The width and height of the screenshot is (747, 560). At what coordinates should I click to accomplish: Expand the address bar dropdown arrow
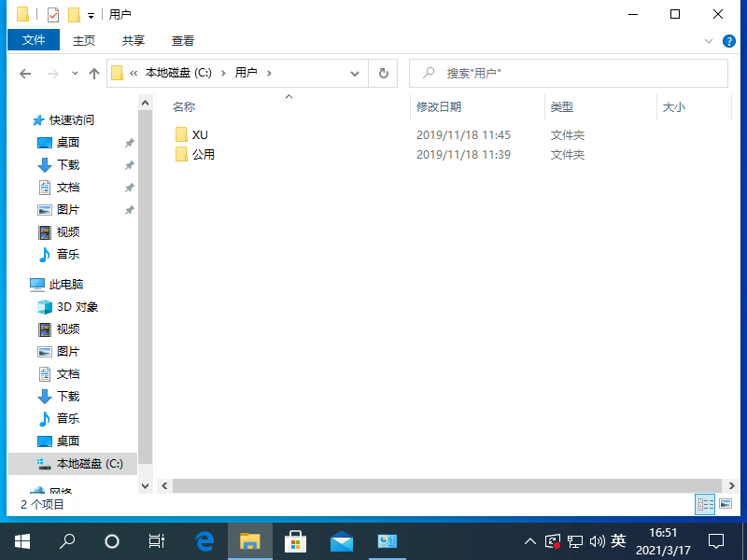(354, 74)
